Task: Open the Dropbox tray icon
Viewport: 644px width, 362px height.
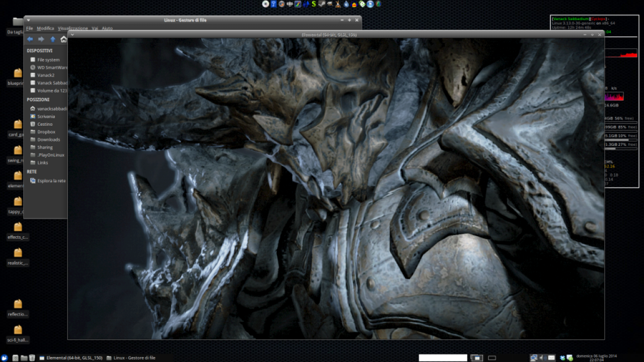Action: [562, 358]
